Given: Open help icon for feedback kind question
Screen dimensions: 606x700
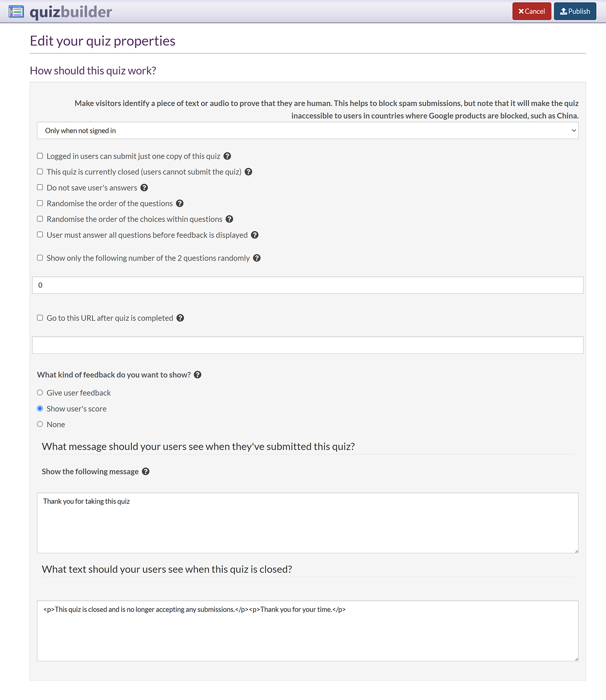Looking at the screenshot, I should tap(198, 375).
